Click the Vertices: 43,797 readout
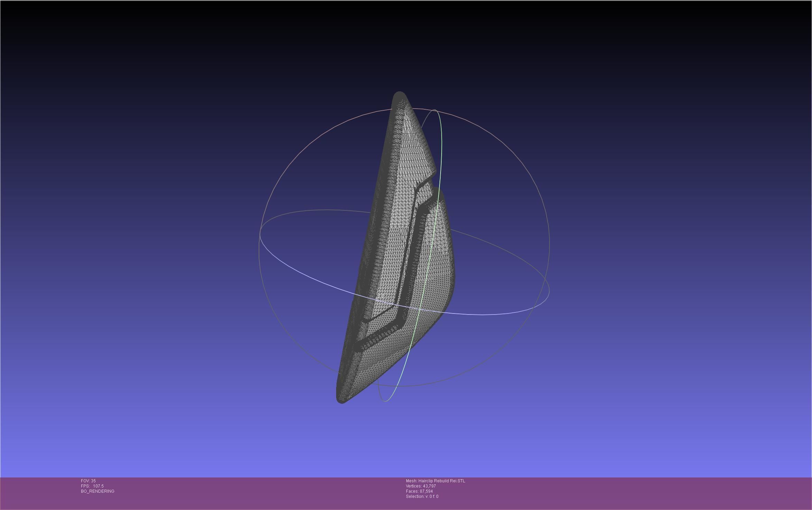Viewport: 812px width, 510px height. point(421,486)
